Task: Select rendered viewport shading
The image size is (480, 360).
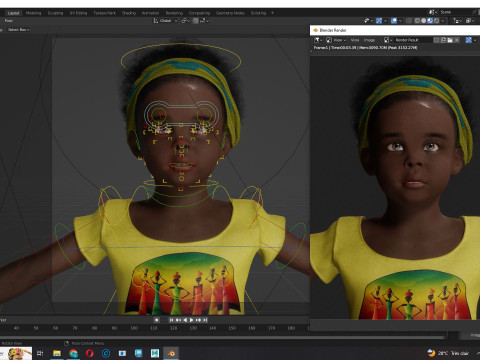Action: coord(436,21)
